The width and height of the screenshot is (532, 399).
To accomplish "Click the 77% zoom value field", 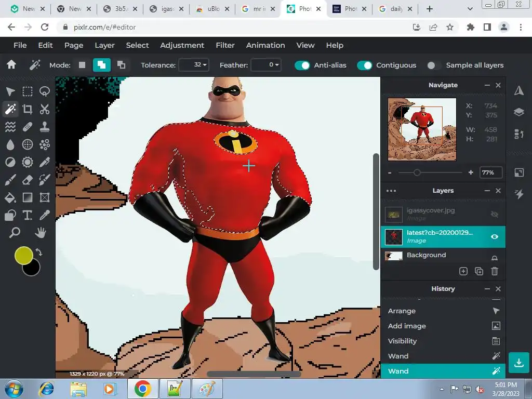I will click(x=490, y=172).
